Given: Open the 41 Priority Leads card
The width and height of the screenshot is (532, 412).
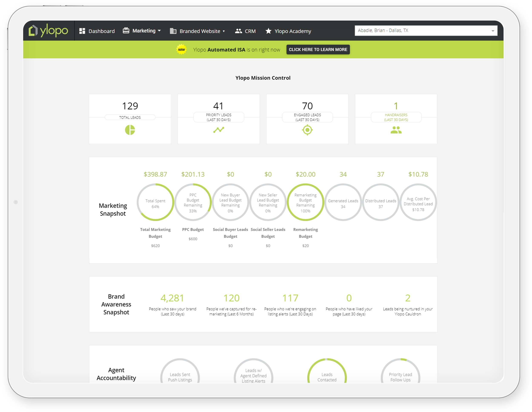Looking at the screenshot, I should point(219,119).
